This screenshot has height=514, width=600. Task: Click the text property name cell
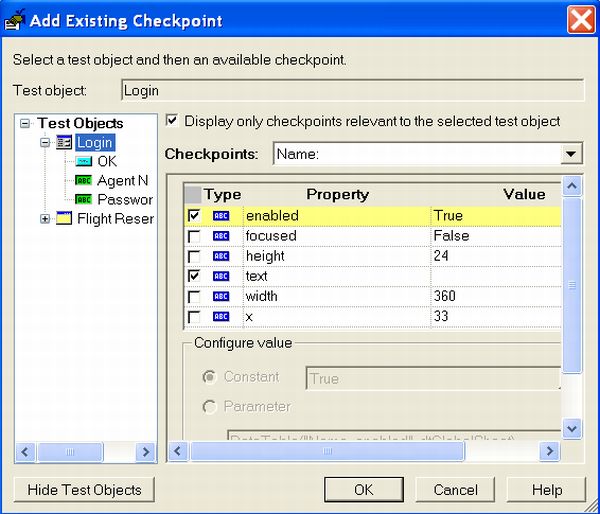[x=337, y=276]
